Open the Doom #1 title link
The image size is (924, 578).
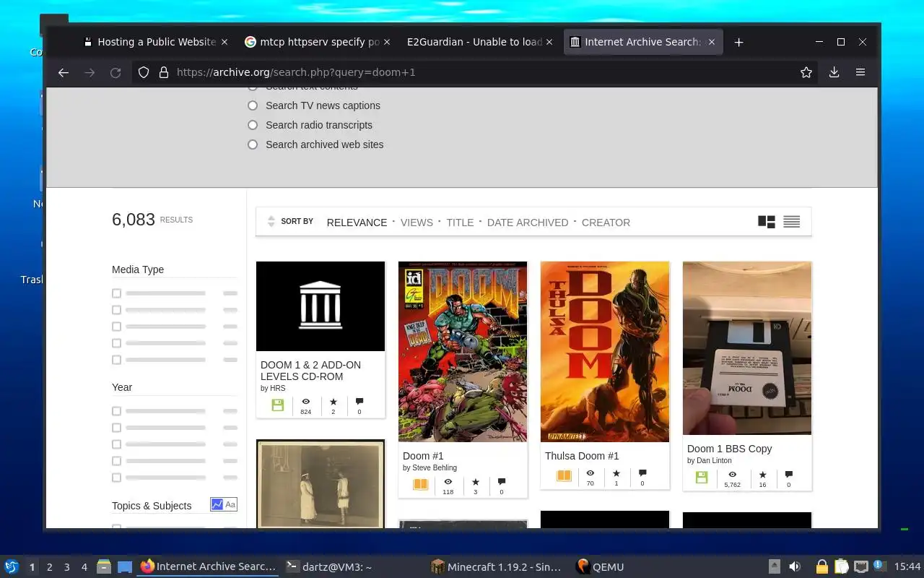[x=423, y=456]
